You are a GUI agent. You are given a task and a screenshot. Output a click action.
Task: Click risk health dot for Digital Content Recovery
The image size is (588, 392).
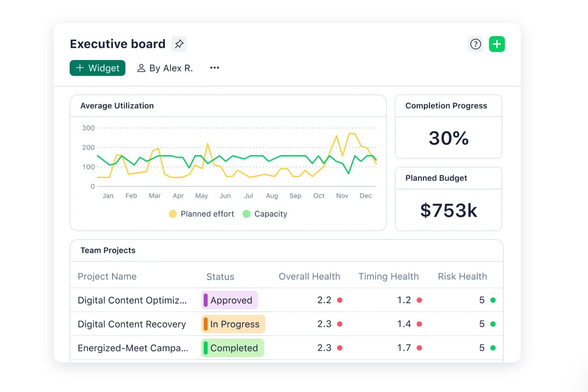click(x=493, y=324)
